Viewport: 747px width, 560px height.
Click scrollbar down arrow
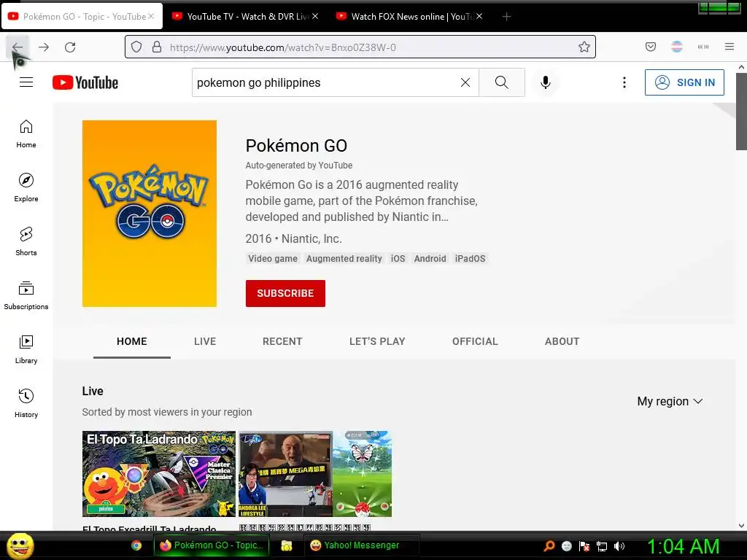point(741,526)
